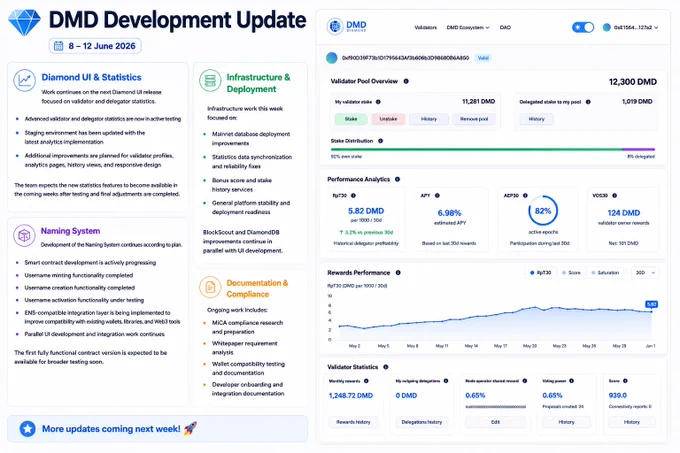The image size is (680, 453).
Task: Open History under My validator stake
Action: tap(428, 119)
